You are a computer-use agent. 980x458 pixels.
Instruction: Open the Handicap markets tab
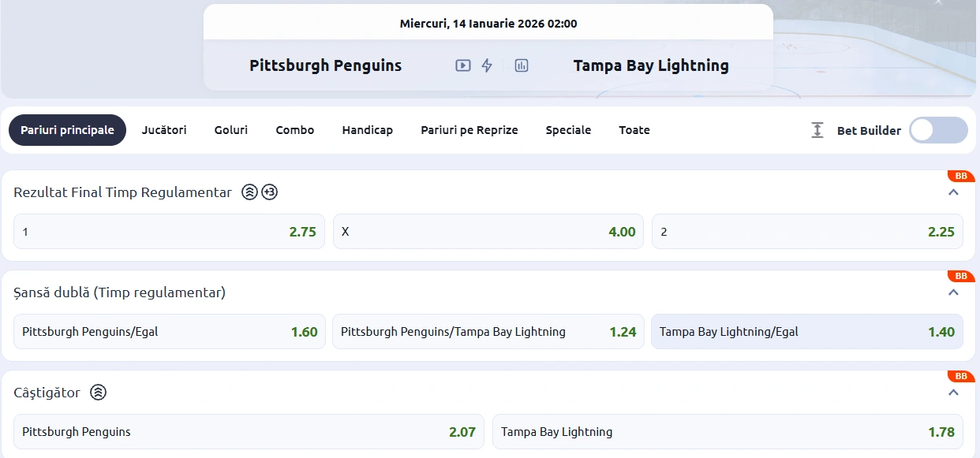click(x=368, y=130)
